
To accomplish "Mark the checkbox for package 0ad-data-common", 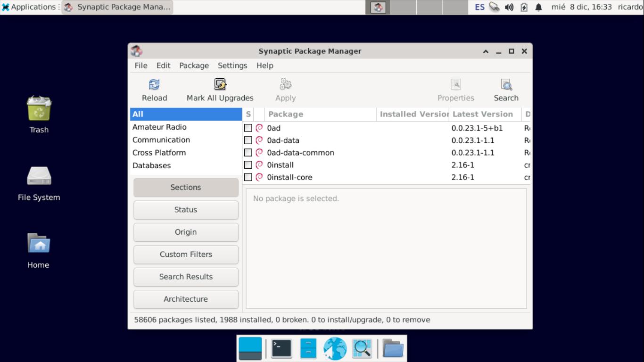I will coord(248,152).
